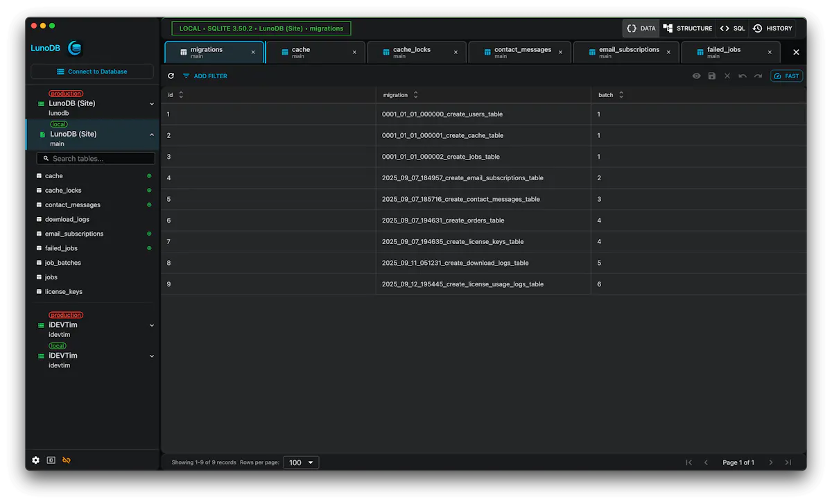This screenshot has width=832, height=504.
Task: Switch to the STRUCTURE view tab
Action: click(x=688, y=28)
